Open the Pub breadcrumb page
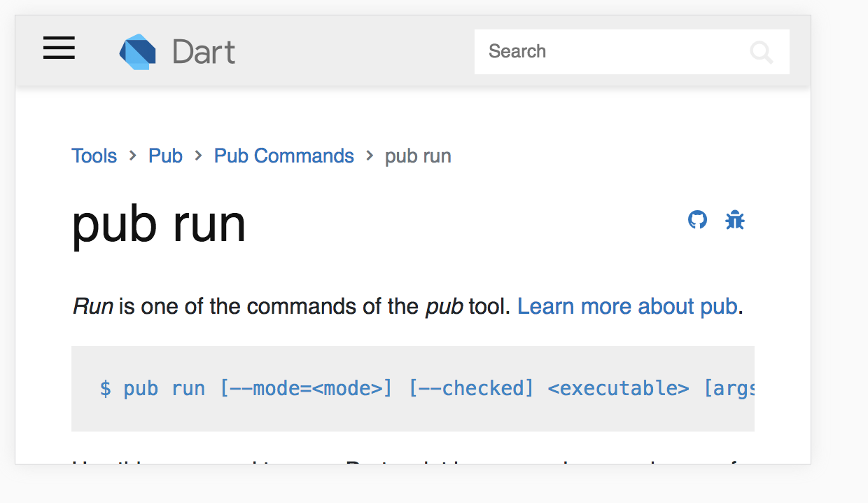This screenshot has height=503, width=868. tap(165, 156)
